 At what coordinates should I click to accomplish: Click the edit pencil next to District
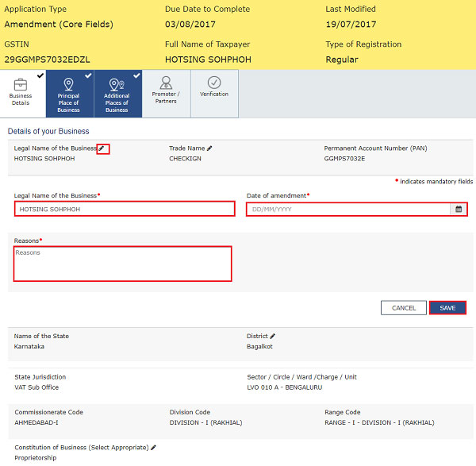click(x=273, y=337)
